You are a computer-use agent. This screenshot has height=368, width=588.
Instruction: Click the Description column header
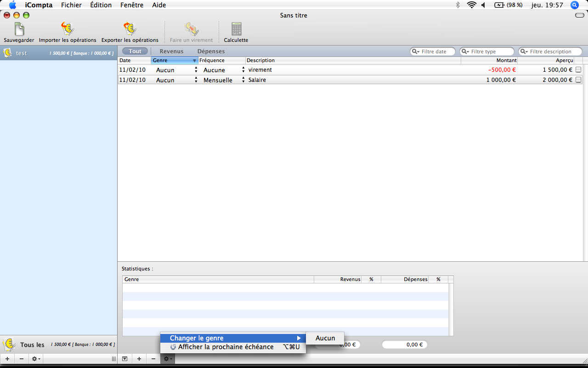(353, 60)
